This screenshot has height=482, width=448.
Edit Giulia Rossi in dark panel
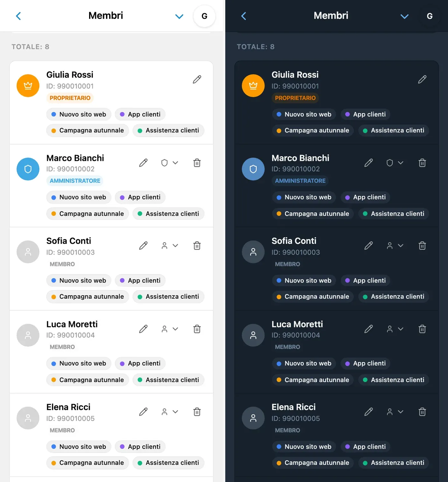click(x=422, y=79)
